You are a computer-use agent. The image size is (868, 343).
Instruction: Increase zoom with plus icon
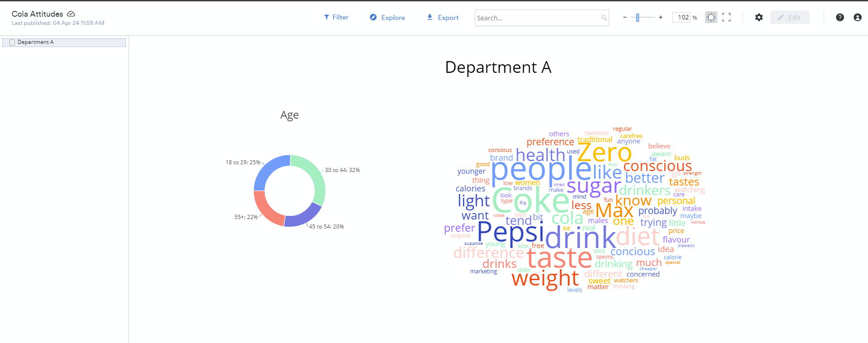(x=661, y=17)
